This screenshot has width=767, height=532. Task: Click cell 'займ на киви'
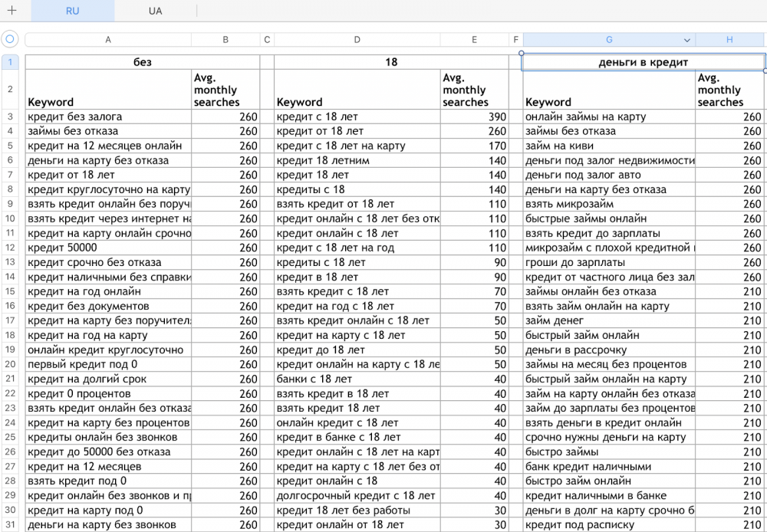(609, 146)
